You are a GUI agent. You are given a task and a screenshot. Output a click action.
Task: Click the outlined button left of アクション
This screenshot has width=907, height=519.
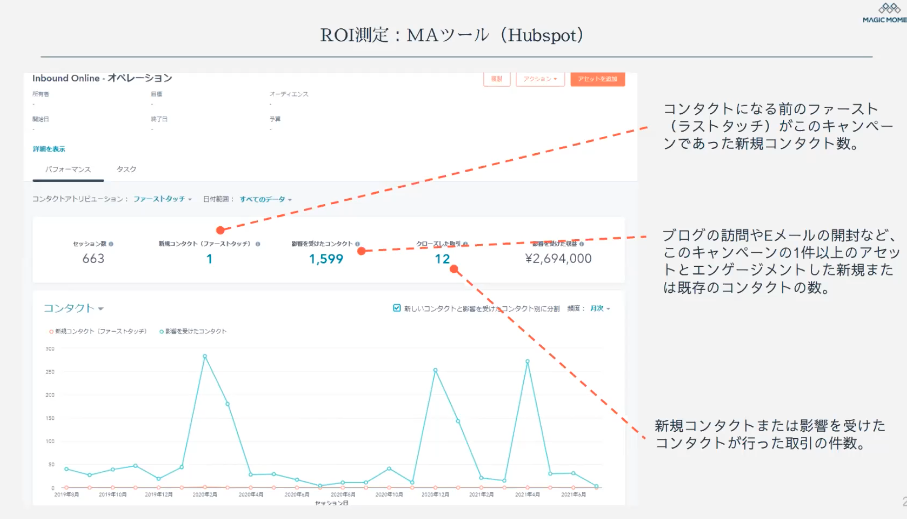pos(497,79)
